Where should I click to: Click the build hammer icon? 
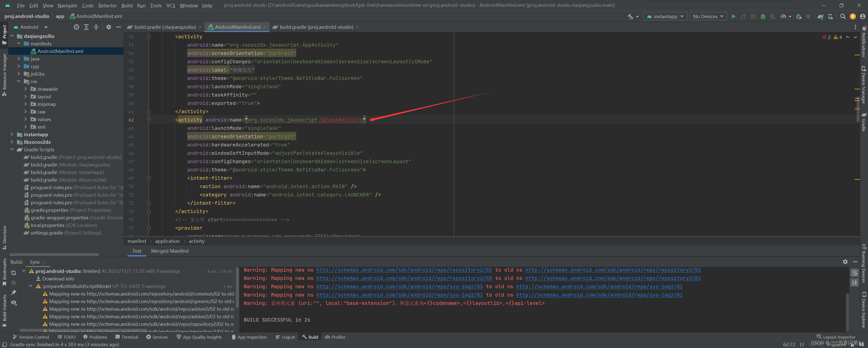630,16
